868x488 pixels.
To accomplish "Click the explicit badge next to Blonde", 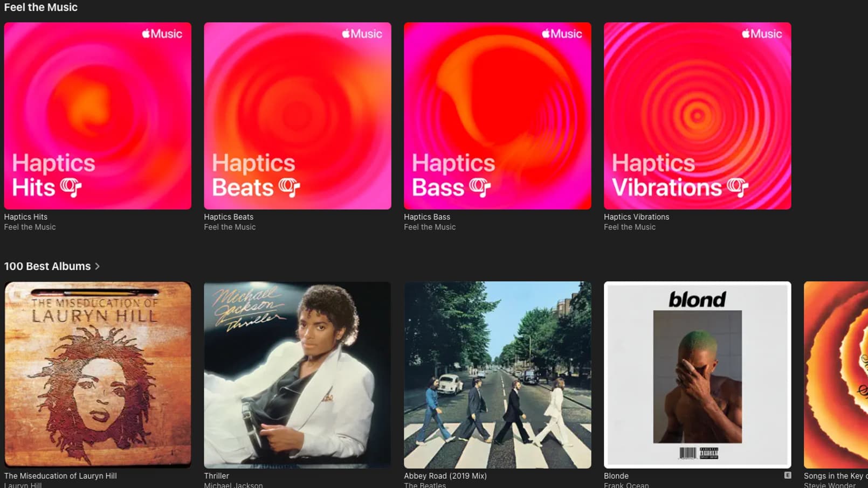I will pyautogui.click(x=788, y=475).
